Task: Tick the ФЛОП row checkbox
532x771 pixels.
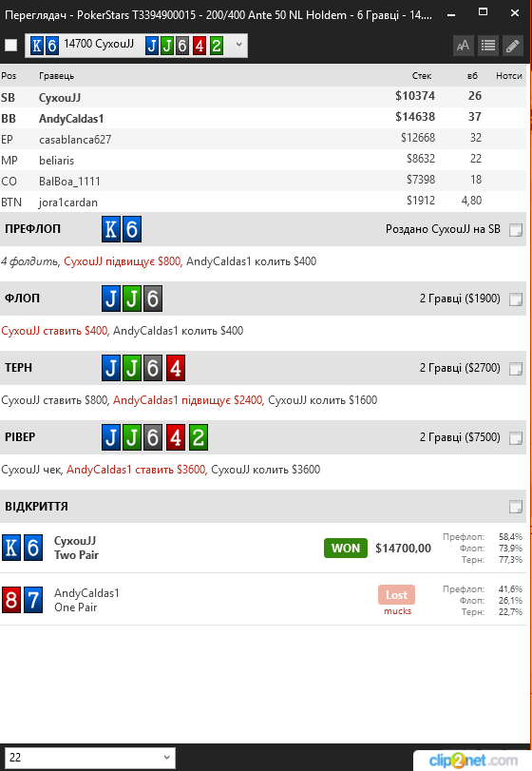Action: point(515,299)
